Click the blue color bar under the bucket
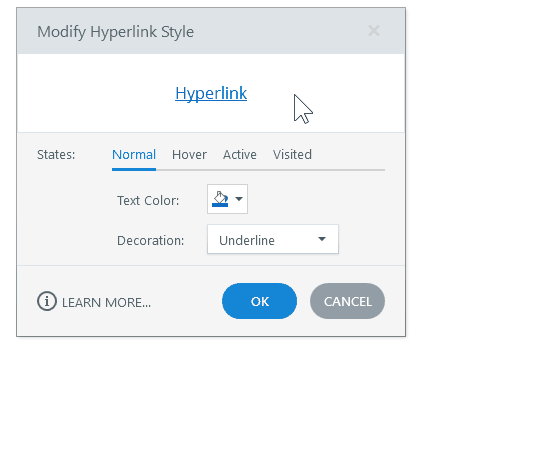 point(220,205)
